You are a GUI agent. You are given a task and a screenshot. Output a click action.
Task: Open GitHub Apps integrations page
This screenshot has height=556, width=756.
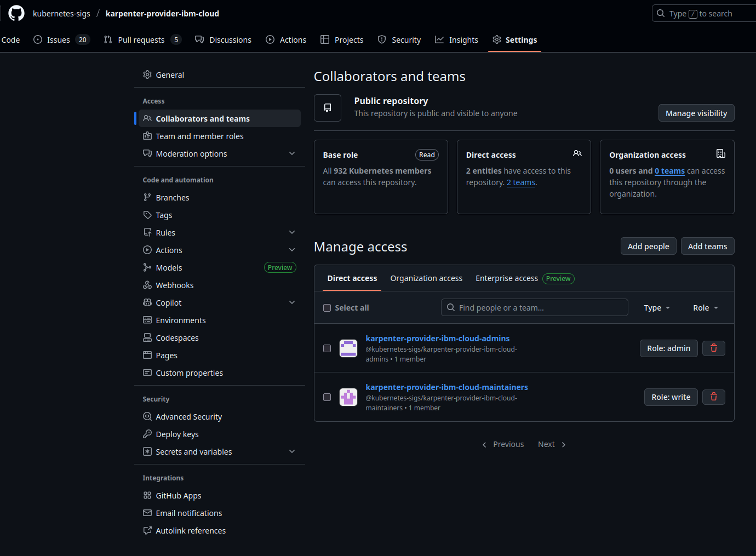(178, 496)
